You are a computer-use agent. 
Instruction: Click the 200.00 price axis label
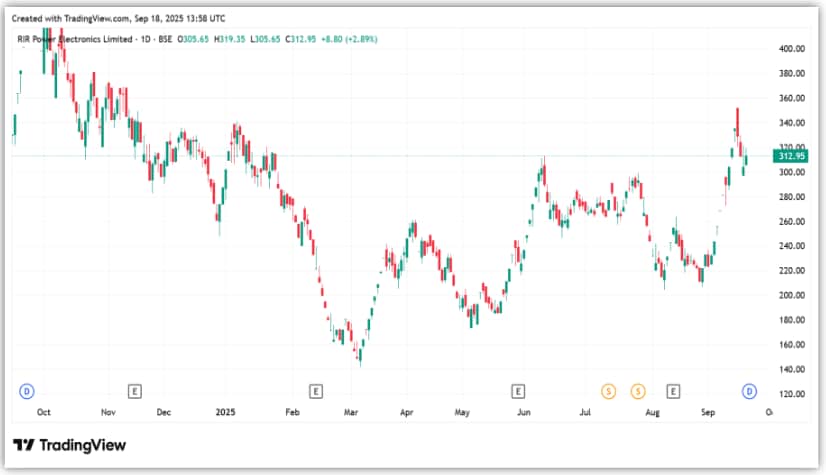[x=791, y=295]
